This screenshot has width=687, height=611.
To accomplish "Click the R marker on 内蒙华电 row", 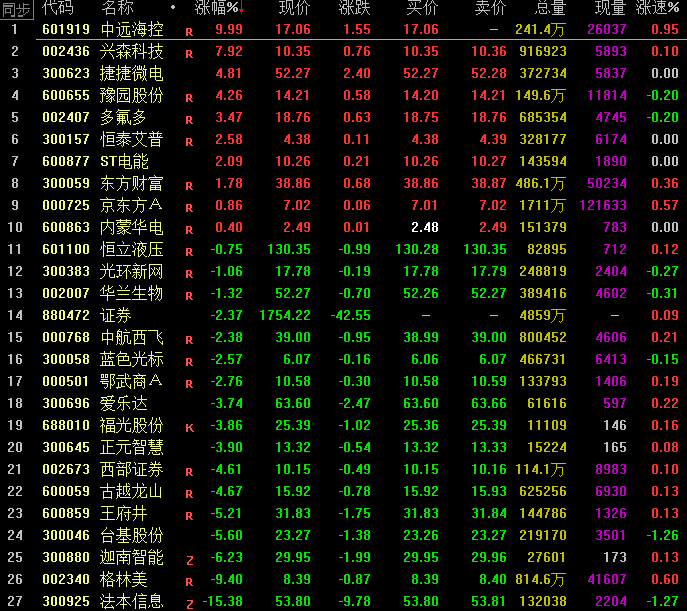I will coord(189,230).
